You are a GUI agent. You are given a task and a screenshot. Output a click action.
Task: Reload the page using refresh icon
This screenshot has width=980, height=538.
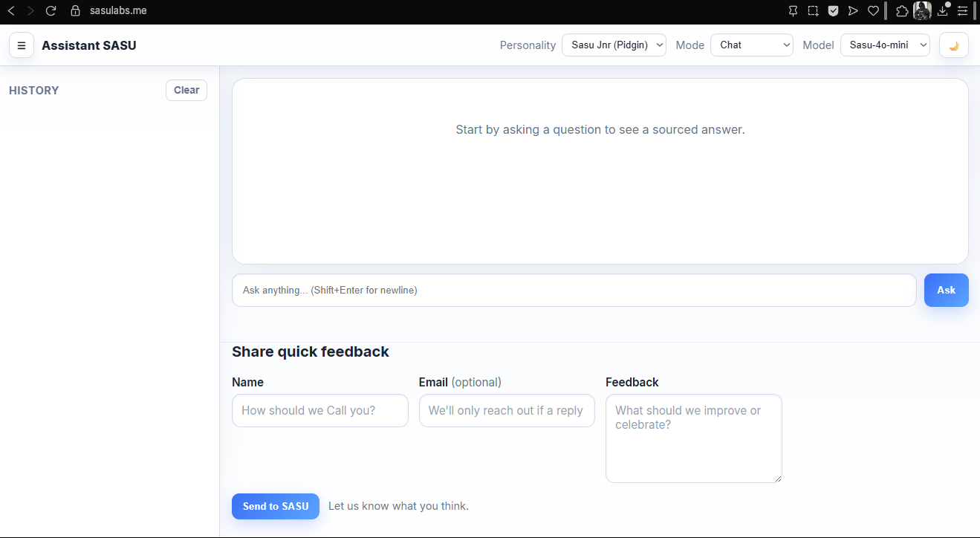click(51, 11)
